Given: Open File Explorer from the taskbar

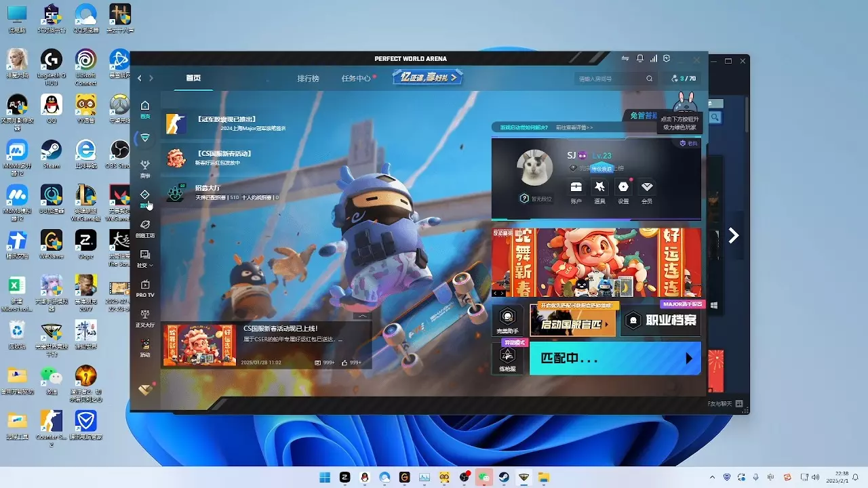Looking at the screenshot, I should pos(543,477).
